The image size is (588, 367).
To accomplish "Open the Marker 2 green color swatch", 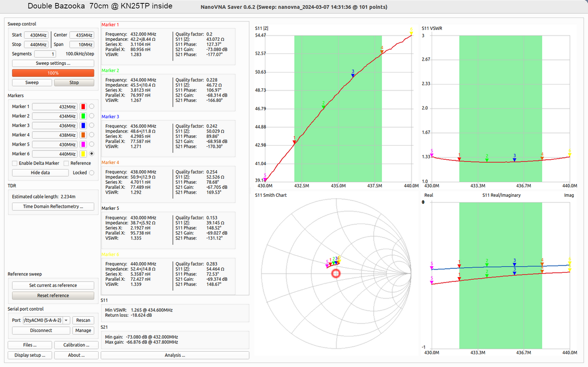I will 83,116.
